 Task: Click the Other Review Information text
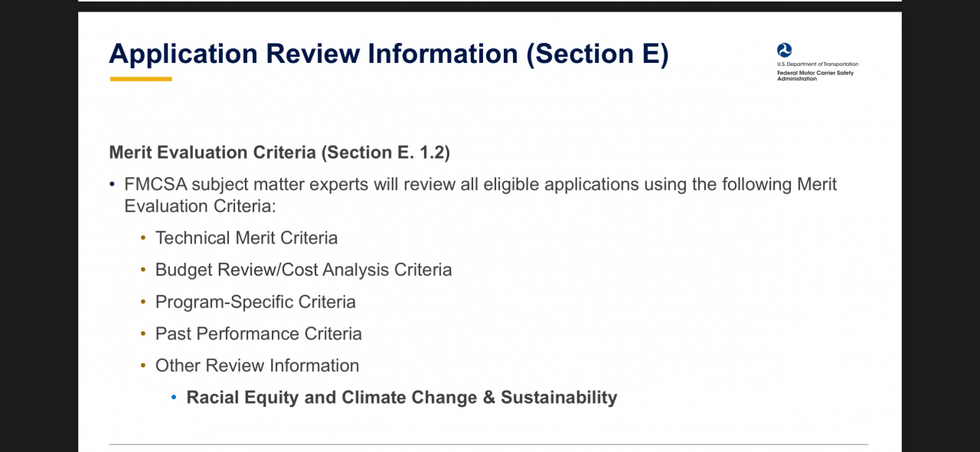click(x=257, y=366)
